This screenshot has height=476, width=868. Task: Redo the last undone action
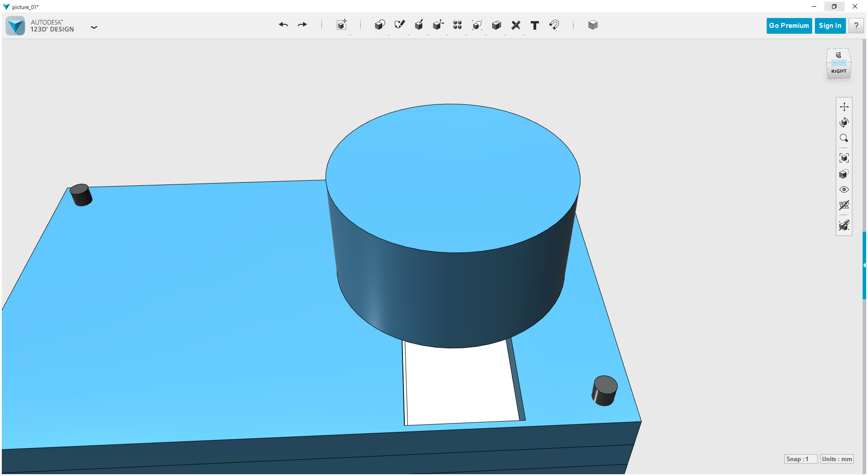coord(302,25)
